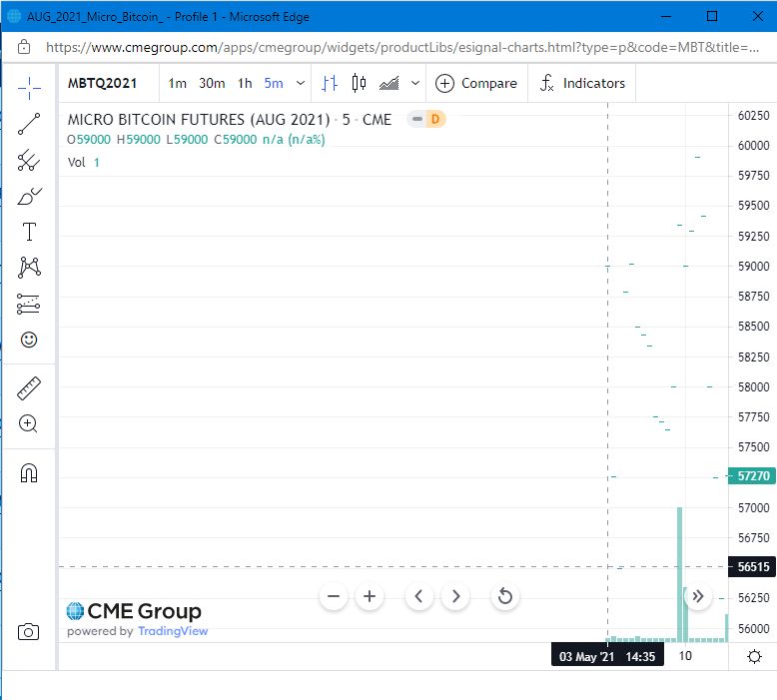Image resolution: width=777 pixels, height=700 pixels.
Task: Expand the chart style dropdown arrow
Action: pyautogui.click(x=415, y=84)
